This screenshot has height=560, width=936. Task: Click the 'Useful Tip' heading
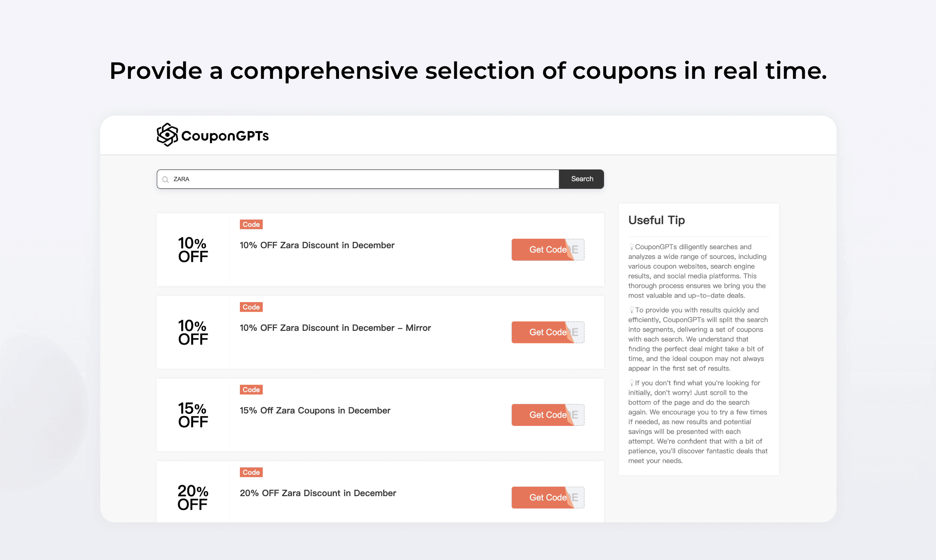pyautogui.click(x=656, y=220)
